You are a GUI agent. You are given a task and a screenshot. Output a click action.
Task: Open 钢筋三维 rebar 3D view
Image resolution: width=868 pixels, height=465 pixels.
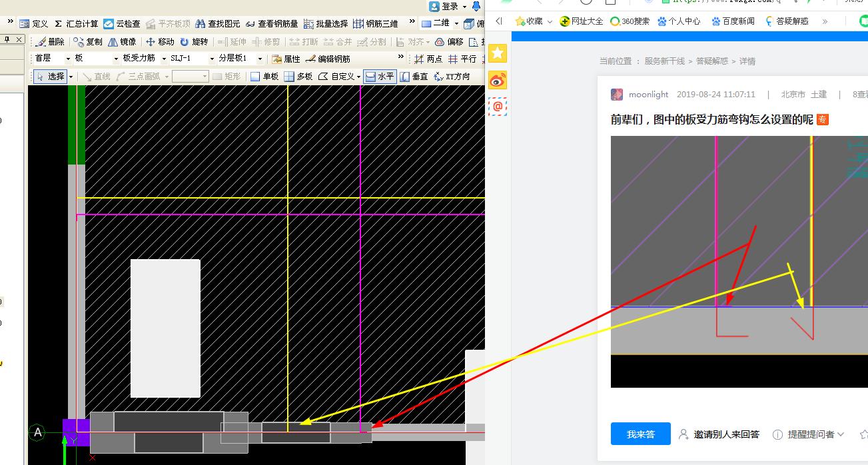tap(376, 23)
